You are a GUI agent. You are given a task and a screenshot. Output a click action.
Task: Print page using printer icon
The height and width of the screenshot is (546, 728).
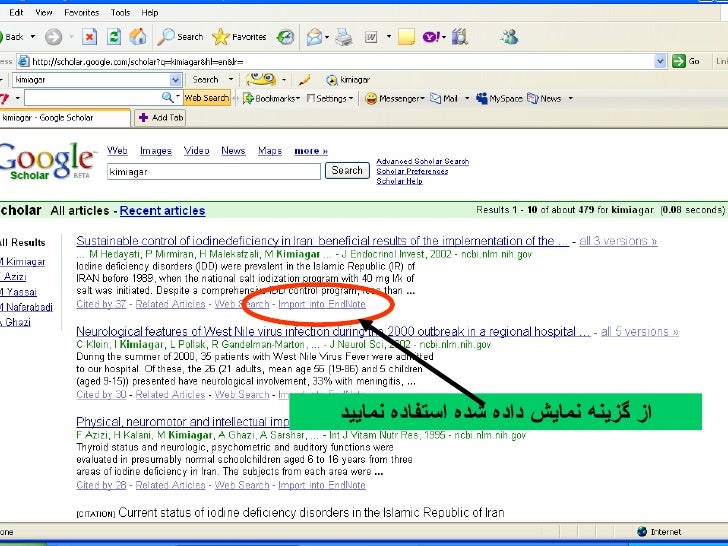(344, 37)
